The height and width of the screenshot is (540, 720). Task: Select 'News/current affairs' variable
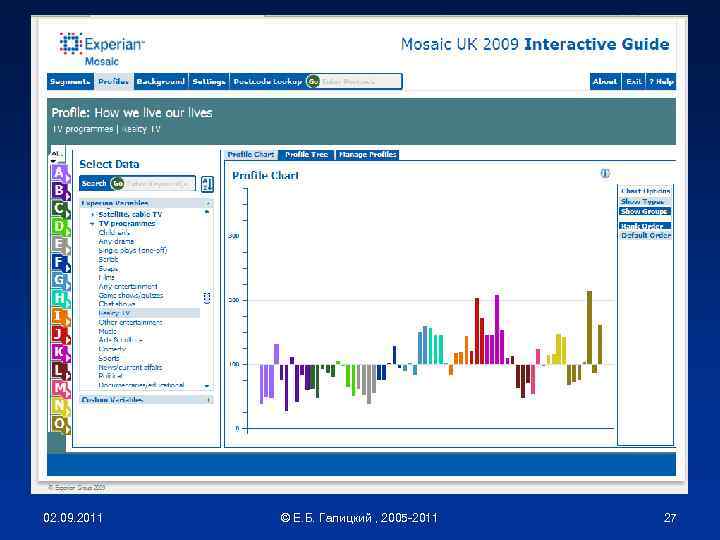coord(130,367)
